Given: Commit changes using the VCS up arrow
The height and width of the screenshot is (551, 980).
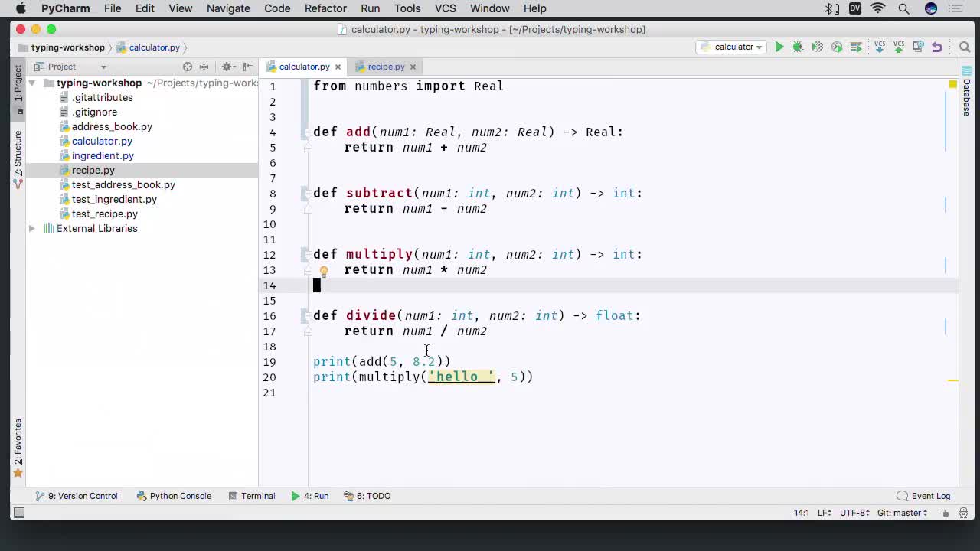Looking at the screenshot, I should point(897,47).
